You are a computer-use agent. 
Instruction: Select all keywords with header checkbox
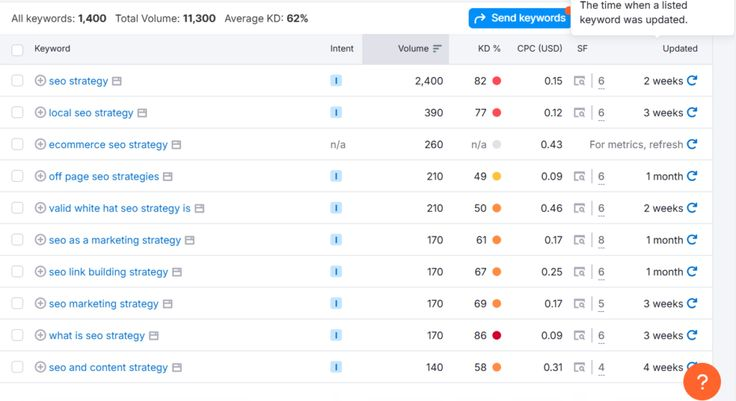pyautogui.click(x=17, y=49)
